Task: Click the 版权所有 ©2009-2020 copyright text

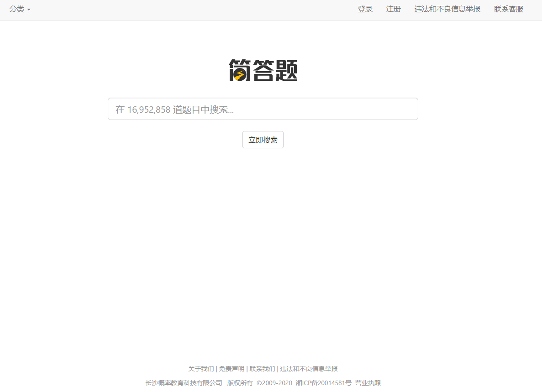Action: tap(259, 383)
